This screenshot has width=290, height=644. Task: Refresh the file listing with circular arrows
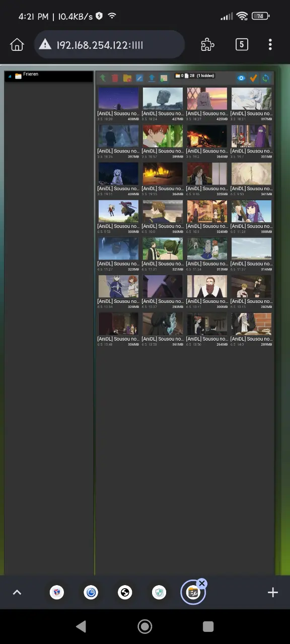coord(266,78)
